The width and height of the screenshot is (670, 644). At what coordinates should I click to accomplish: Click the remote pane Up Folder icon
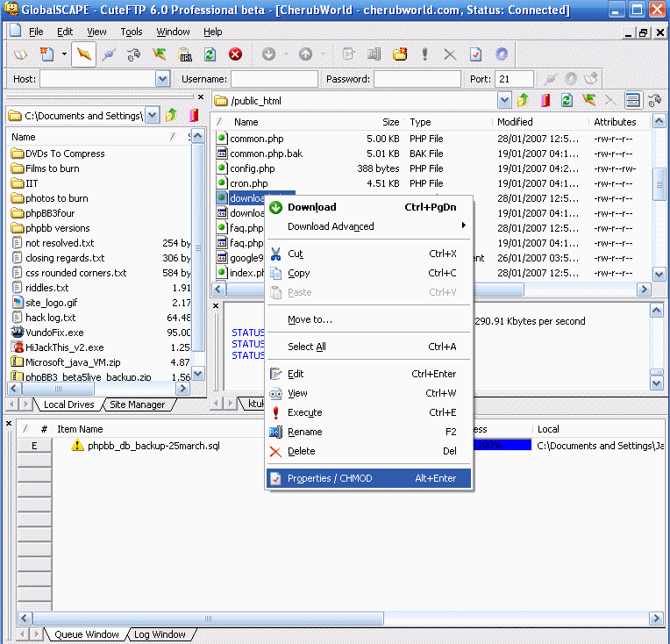coord(523,101)
